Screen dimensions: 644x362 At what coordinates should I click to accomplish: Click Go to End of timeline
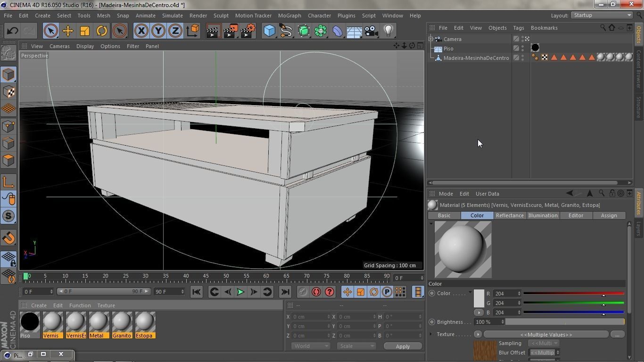(285, 292)
